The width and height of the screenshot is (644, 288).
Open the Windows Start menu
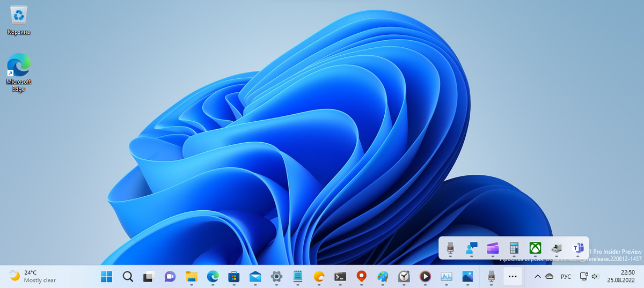[107, 277]
